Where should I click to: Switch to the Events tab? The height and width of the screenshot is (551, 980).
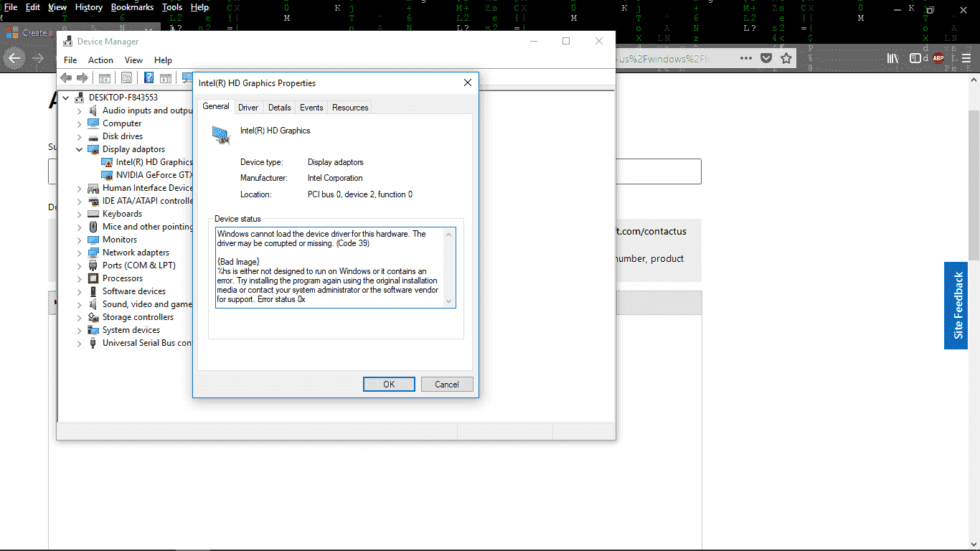tap(311, 108)
